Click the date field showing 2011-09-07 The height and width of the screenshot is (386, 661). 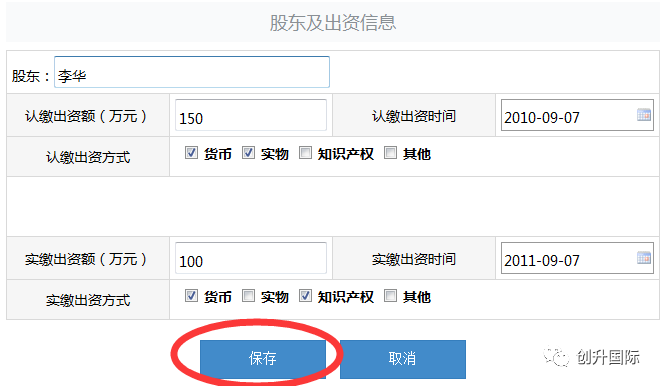[x=577, y=258]
